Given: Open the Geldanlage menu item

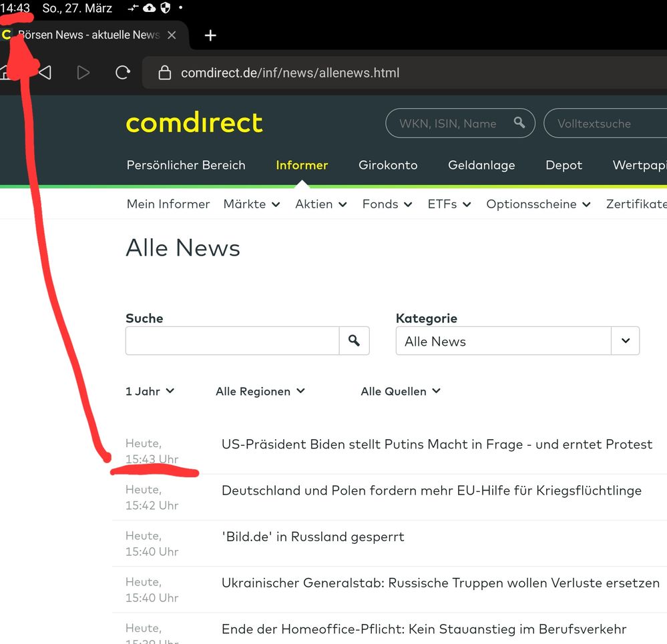Looking at the screenshot, I should click(x=481, y=165).
